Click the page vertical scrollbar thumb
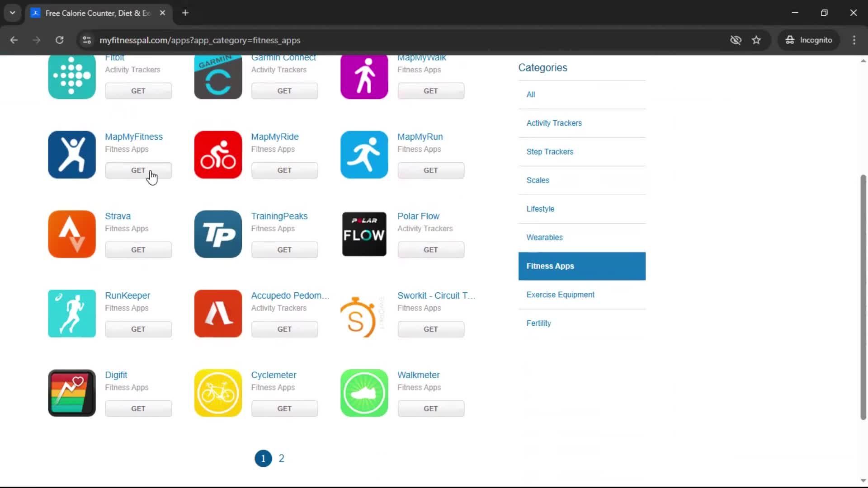The width and height of the screenshot is (868, 488). pos(863,297)
